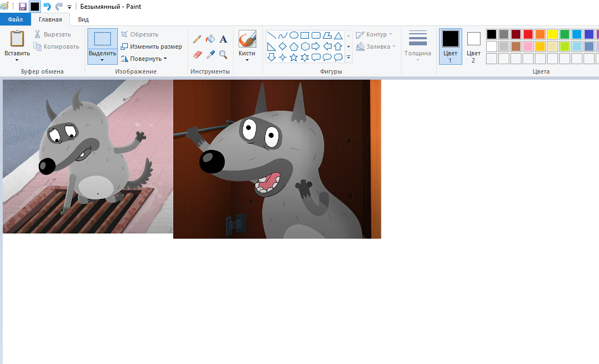Choose the cloud callout shape
The height and width of the screenshot is (364, 599).
pos(338,57)
